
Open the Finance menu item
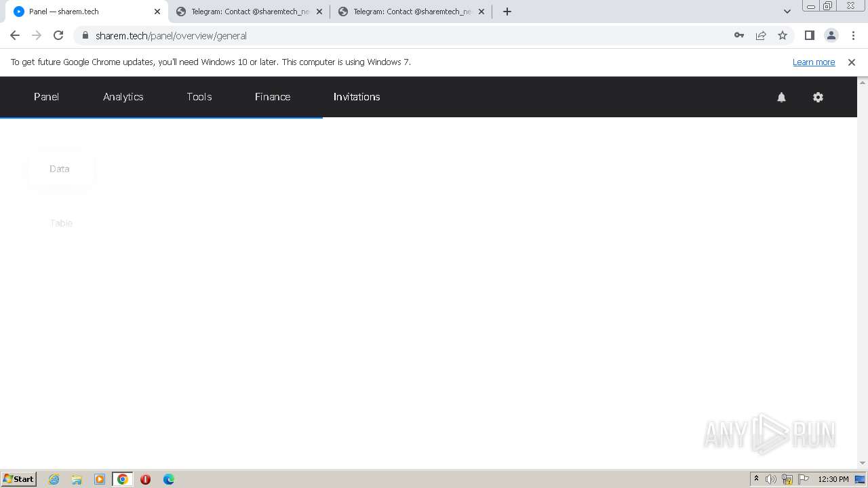(273, 97)
